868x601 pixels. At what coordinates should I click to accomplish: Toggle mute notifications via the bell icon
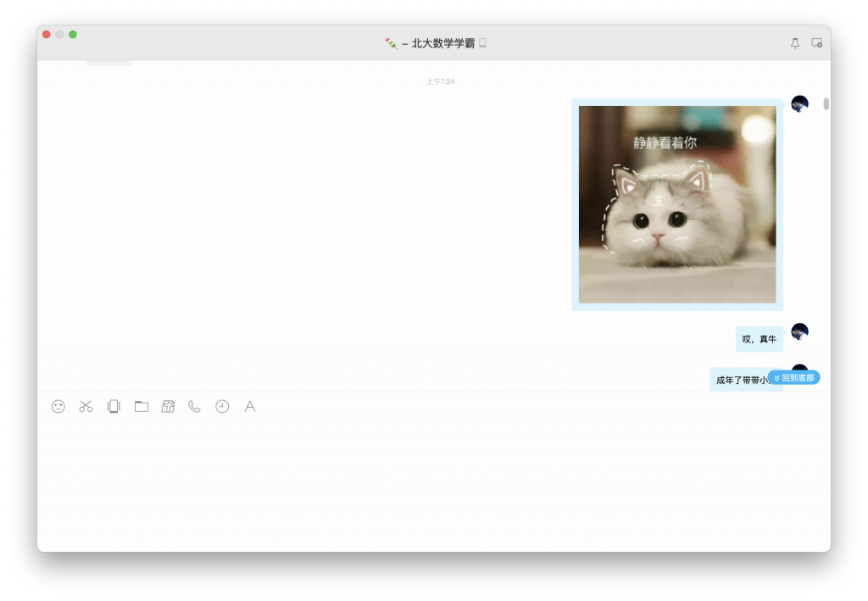pyautogui.click(x=794, y=42)
